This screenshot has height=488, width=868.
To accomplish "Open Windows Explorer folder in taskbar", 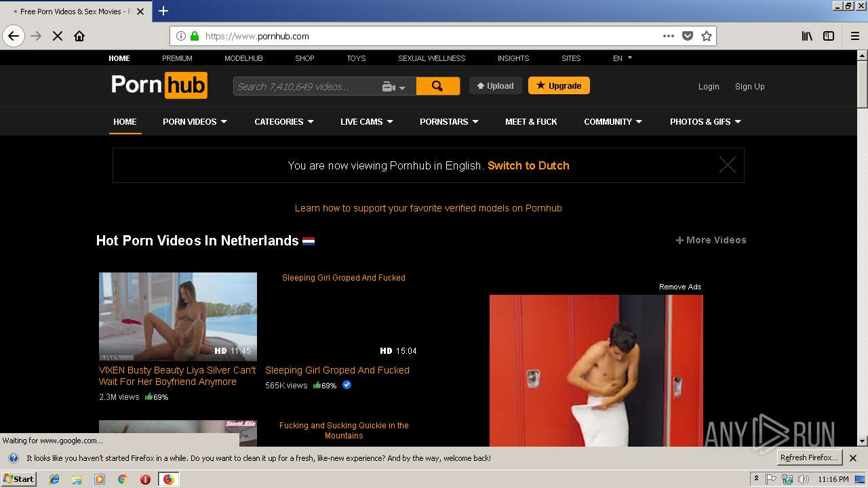I will (77, 479).
